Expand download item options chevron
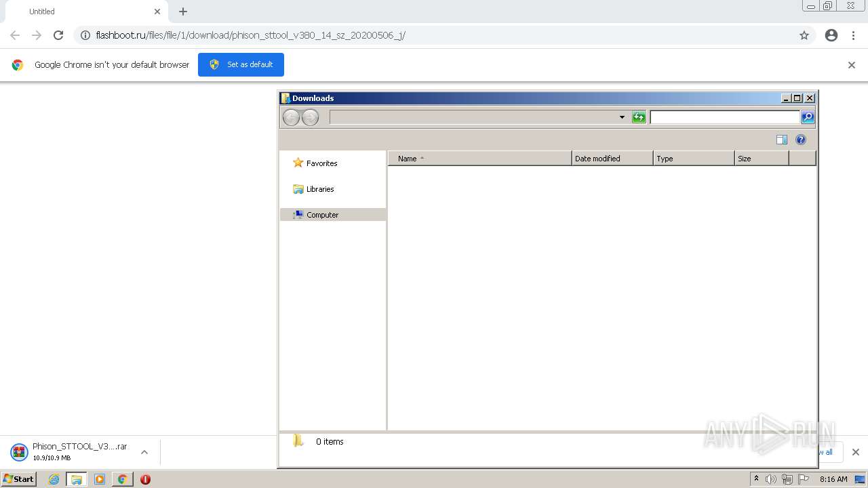Viewport: 868px width, 488px height. [x=144, y=452]
